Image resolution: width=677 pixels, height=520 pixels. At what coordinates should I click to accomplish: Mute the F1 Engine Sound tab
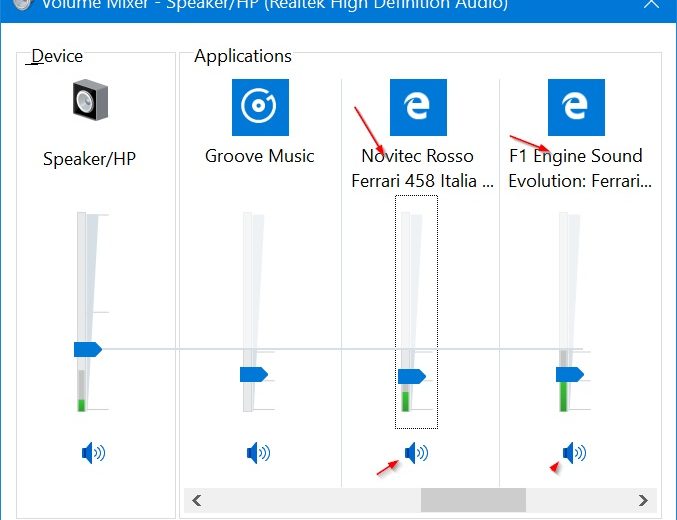tap(574, 453)
